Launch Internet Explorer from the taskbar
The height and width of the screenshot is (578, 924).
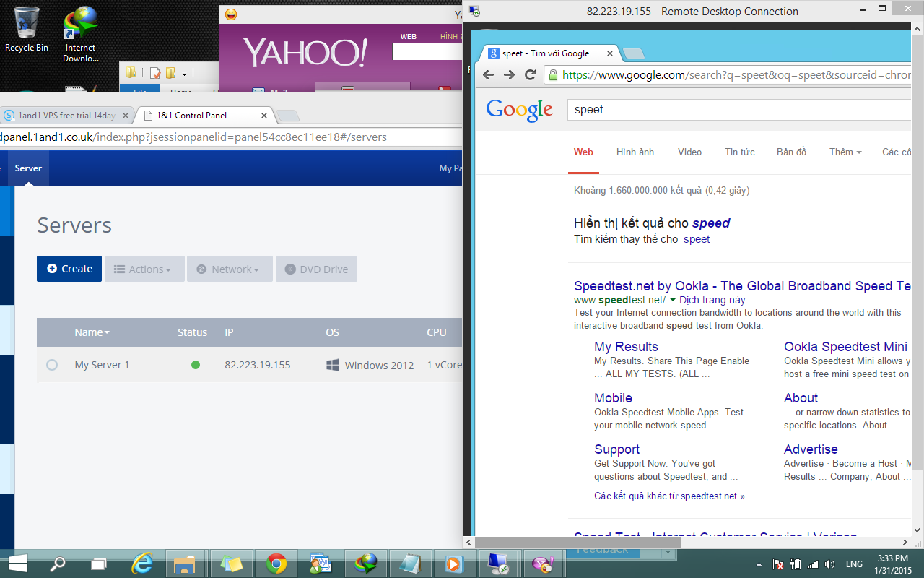[x=142, y=564]
